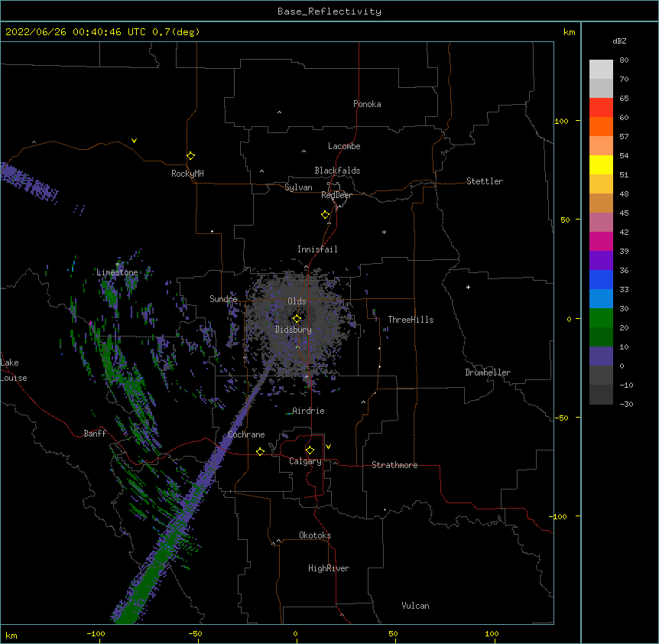The image size is (659, 644).
Task: Select the red 65 dBZ legend swatch
Action: tap(601, 107)
